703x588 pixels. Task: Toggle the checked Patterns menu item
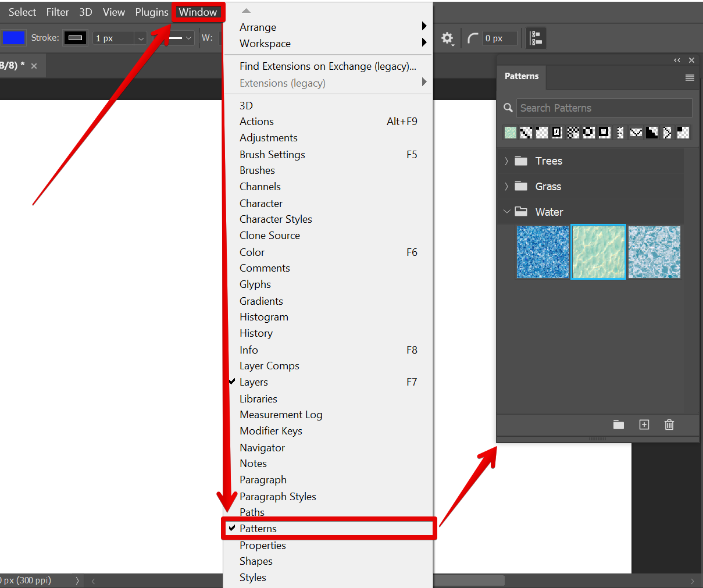[x=258, y=529]
